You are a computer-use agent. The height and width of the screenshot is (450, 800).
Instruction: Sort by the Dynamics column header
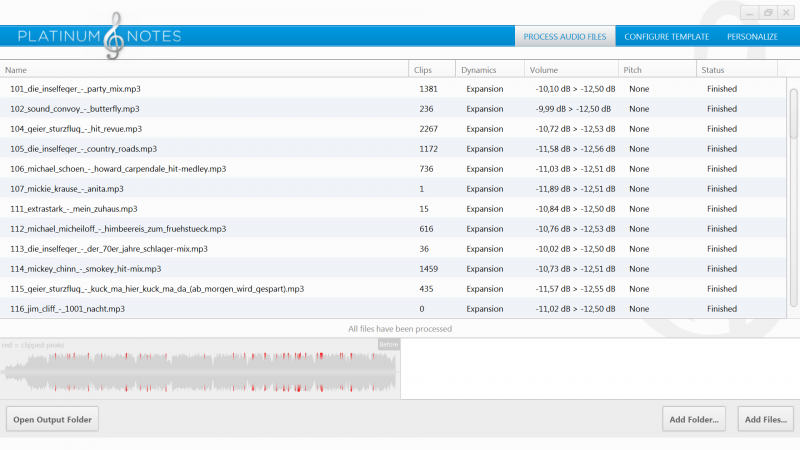pyautogui.click(x=490, y=70)
